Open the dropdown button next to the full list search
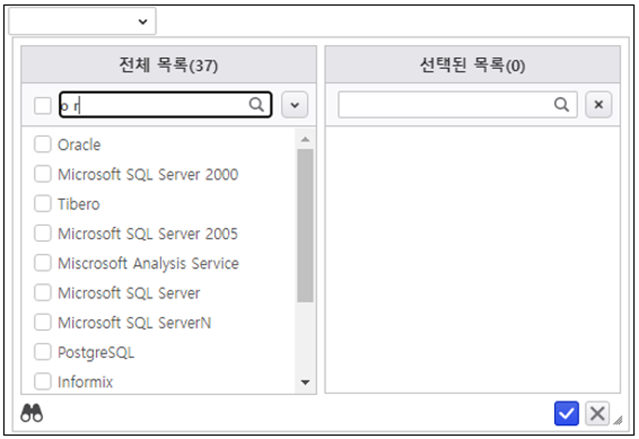Screen dimensions: 639x439 295,105
